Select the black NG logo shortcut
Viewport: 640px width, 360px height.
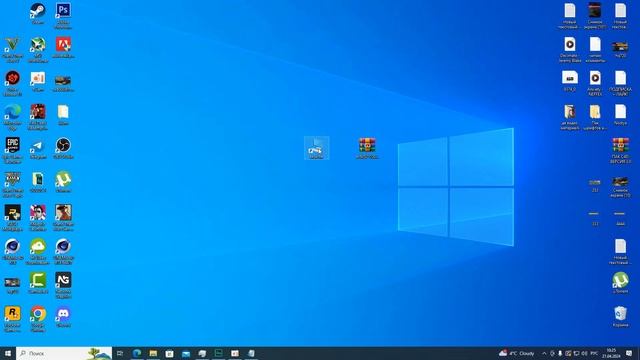63,280
